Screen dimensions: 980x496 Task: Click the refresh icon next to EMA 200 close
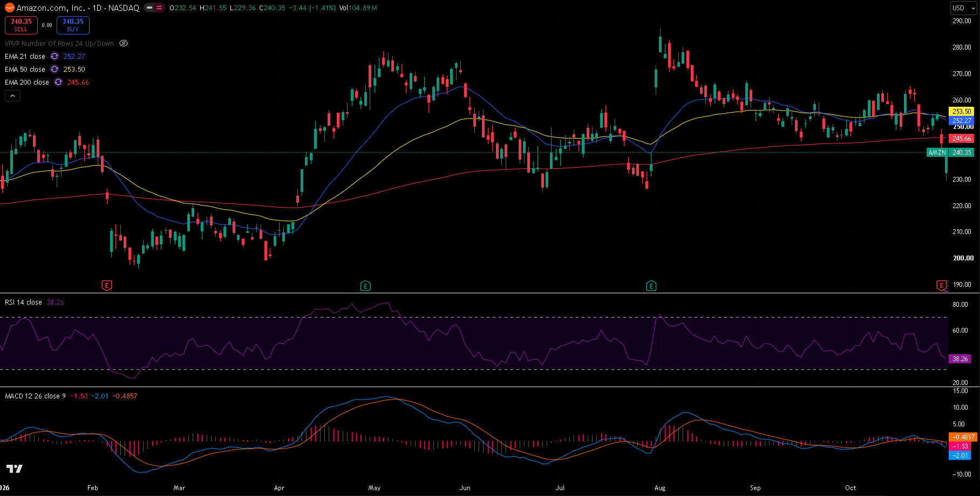coord(58,82)
